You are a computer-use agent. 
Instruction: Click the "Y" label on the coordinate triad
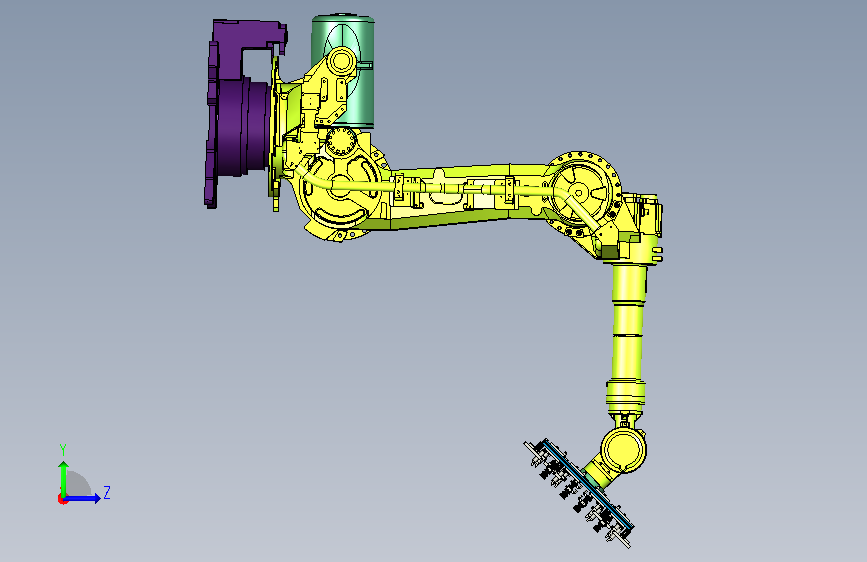(x=63, y=450)
